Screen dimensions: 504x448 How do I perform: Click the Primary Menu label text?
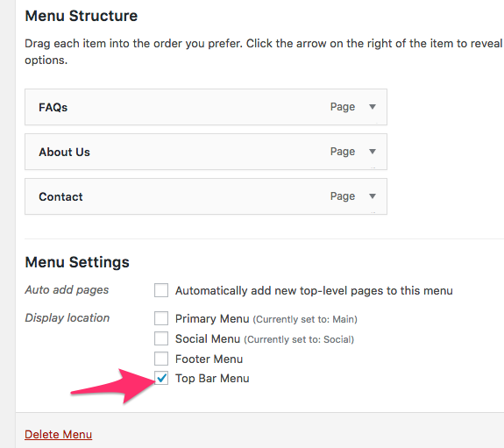point(212,319)
